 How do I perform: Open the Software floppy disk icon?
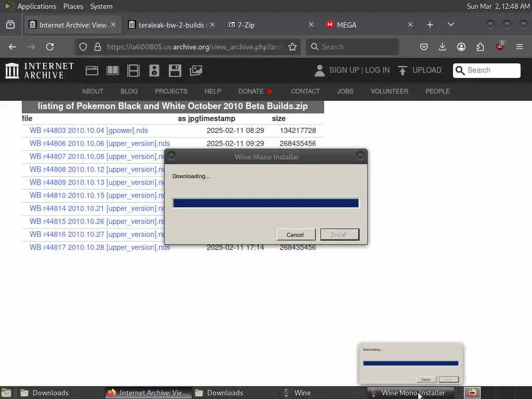click(175, 71)
